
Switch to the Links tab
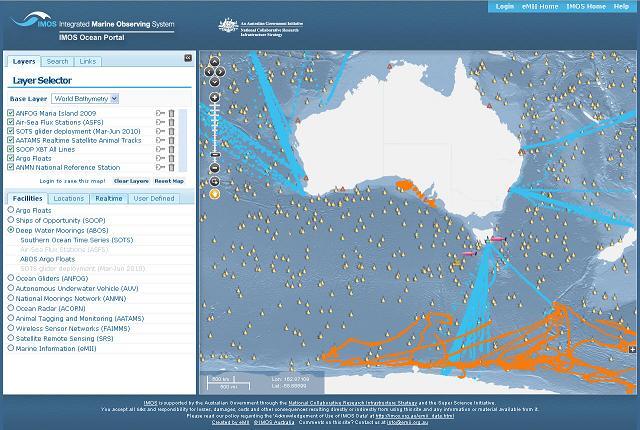(88, 61)
